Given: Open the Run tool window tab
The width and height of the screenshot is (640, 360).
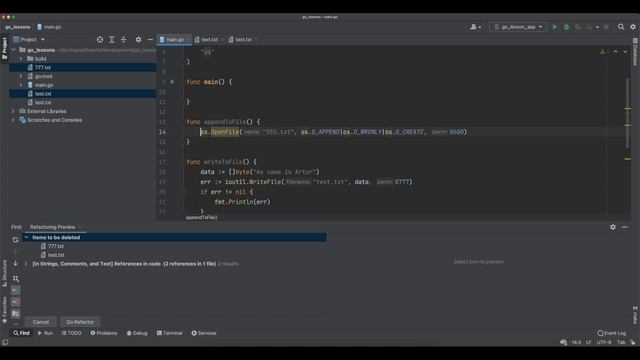Looking at the screenshot, I should click(45, 333).
